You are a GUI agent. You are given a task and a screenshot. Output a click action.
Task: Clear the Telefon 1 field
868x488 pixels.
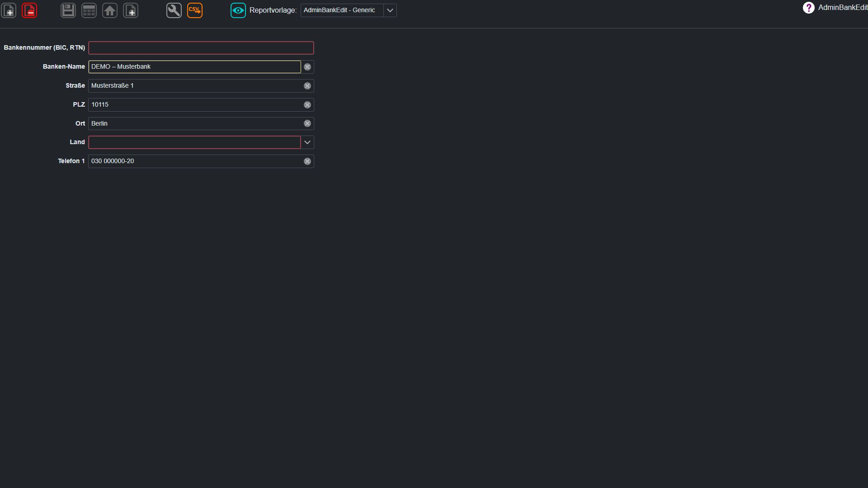(307, 161)
